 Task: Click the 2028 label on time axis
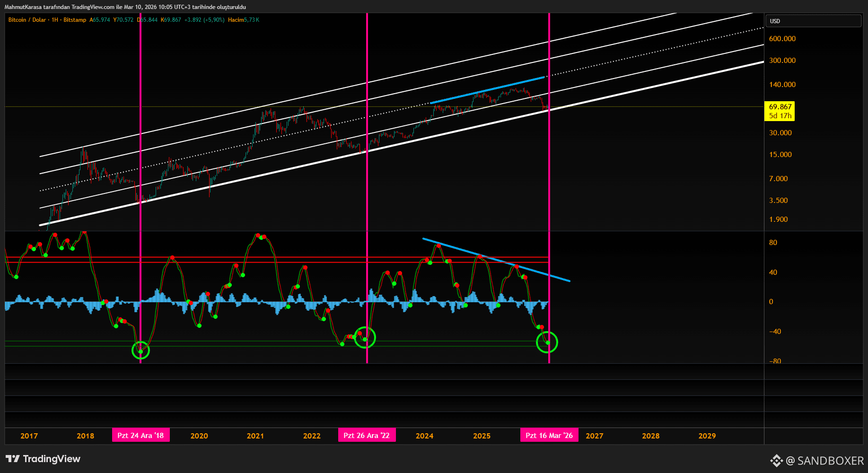pos(650,436)
